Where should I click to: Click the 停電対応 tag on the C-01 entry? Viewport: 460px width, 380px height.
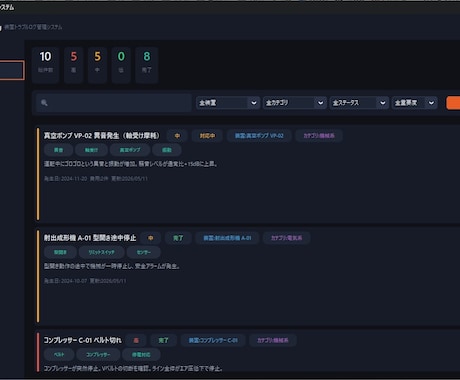coord(141,355)
